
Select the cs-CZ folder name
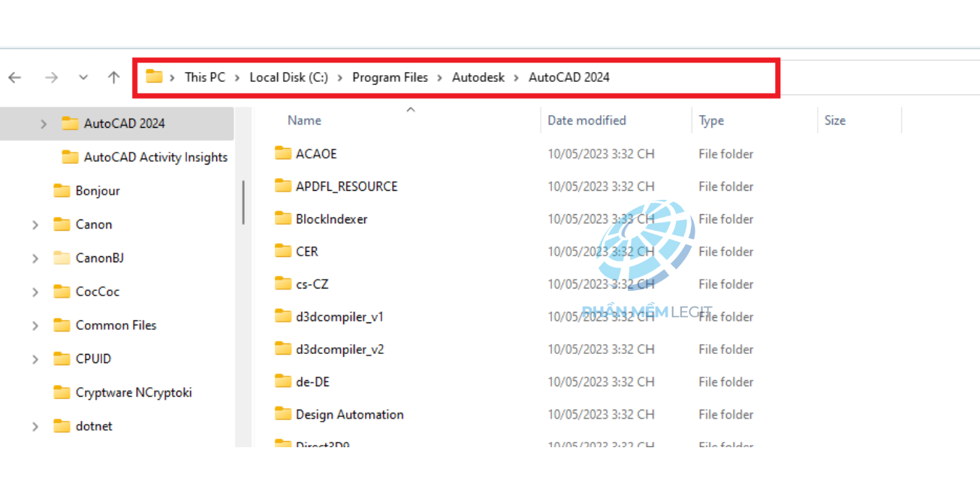pyautogui.click(x=312, y=284)
